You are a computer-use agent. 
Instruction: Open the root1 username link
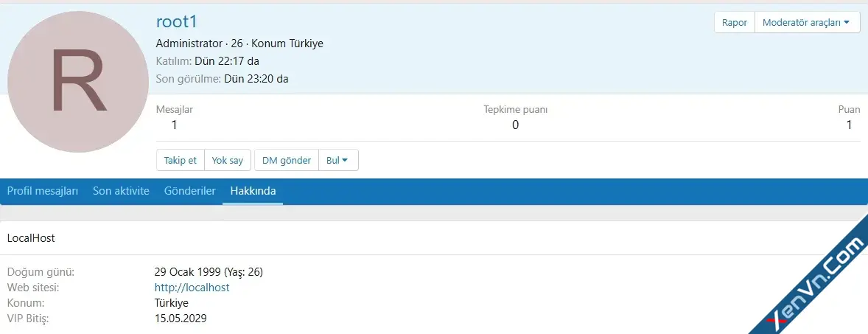(177, 21)
